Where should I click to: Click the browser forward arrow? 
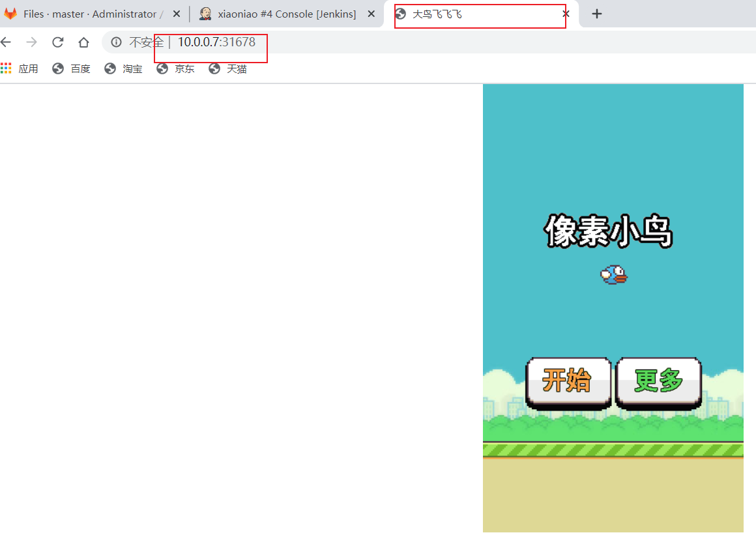click(31, 42)
